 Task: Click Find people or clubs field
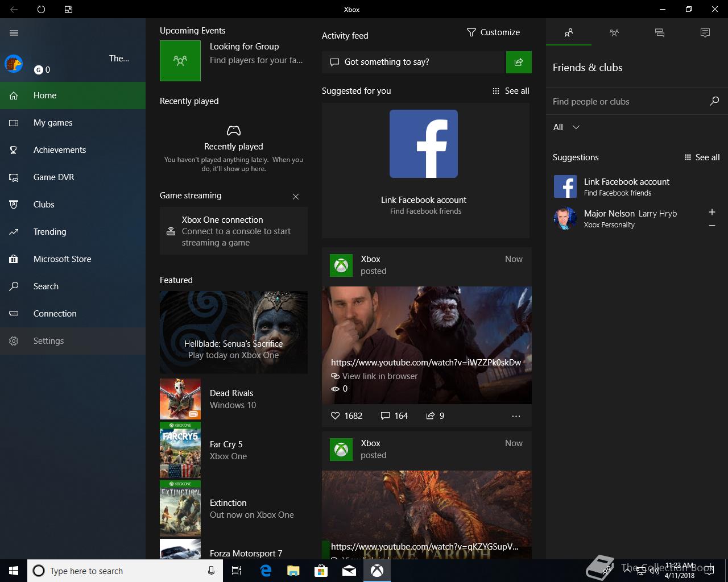click(628, 102)
